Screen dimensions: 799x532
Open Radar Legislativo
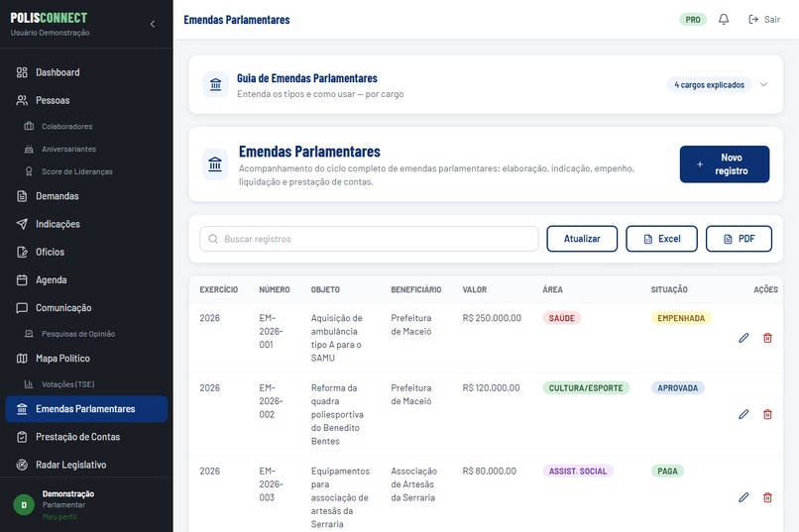click(x=86, y=465)
